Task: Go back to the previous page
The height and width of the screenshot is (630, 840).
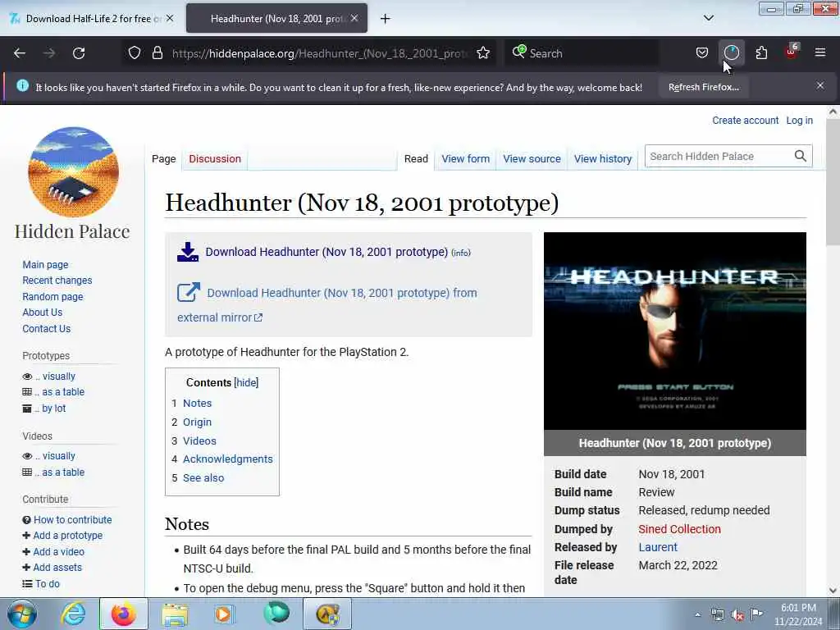Action: pyautogui.click(x=20, y=53)
